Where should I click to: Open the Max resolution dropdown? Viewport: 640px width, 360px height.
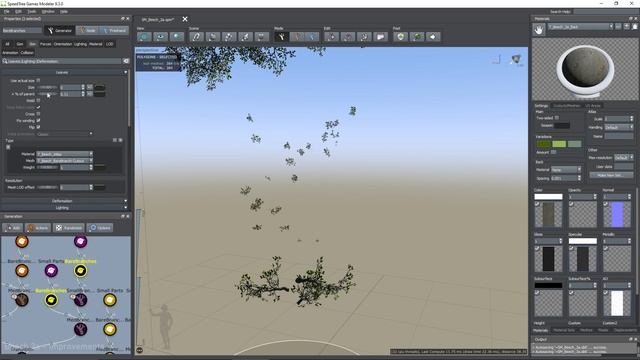click(x=624, y=158)
